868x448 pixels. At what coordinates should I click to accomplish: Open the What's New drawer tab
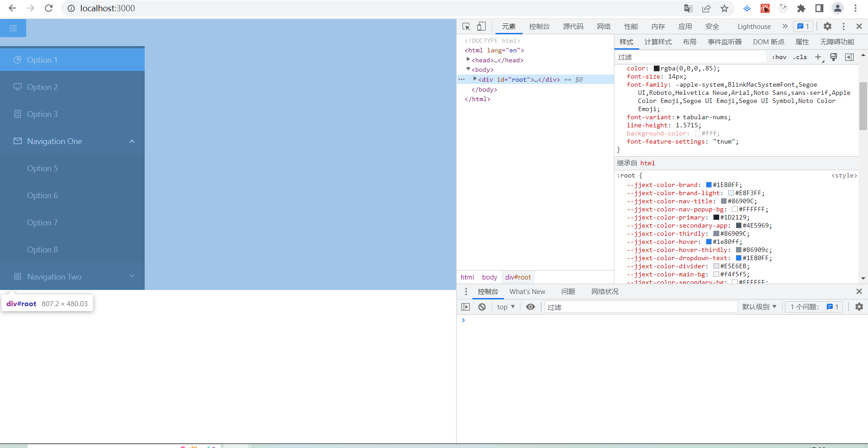[527, 291]
